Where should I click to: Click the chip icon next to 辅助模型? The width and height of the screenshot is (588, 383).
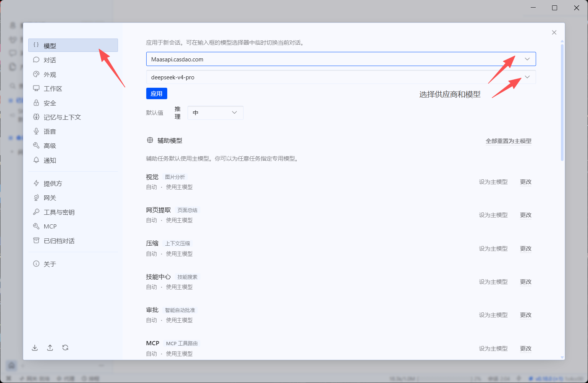(150, 140)
